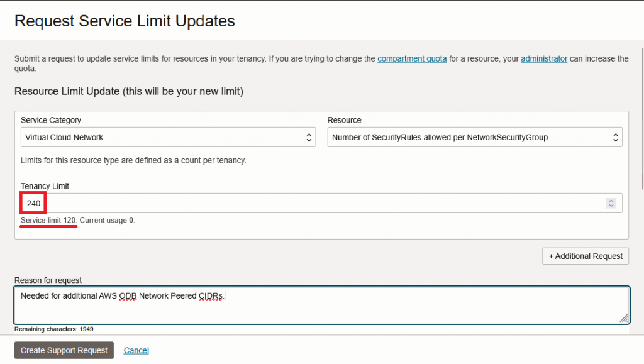
Task: Click the Tenancy Limit label
Action: coord(45,186)
